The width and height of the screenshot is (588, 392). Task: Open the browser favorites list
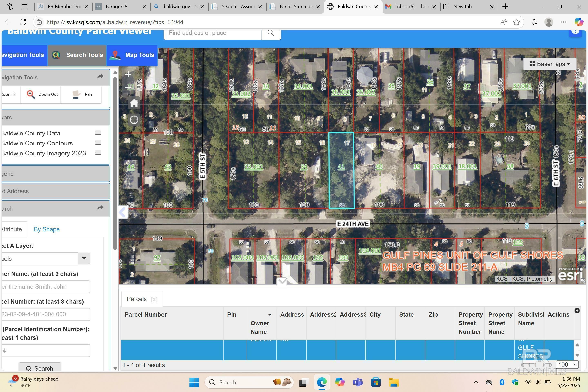(534, 22)
